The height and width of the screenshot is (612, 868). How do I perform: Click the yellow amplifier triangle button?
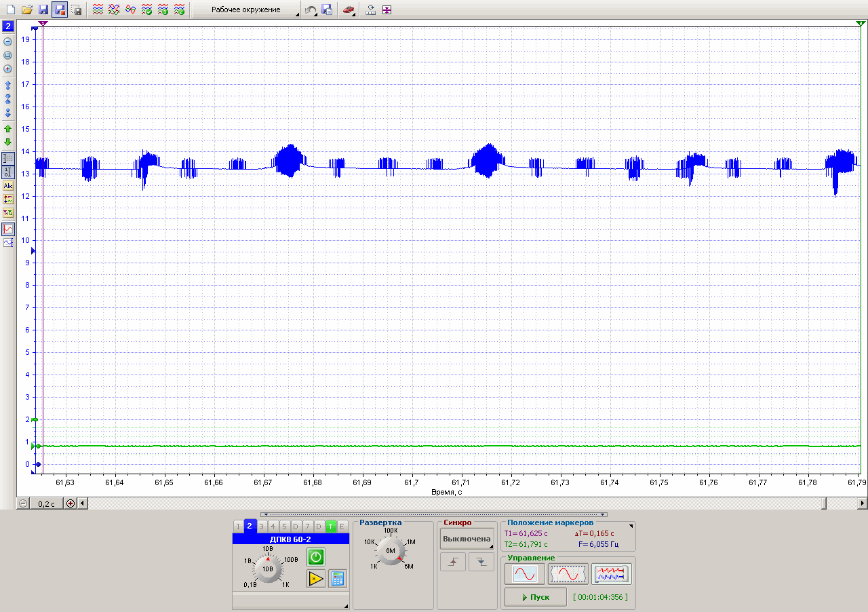tap(315, 579)
